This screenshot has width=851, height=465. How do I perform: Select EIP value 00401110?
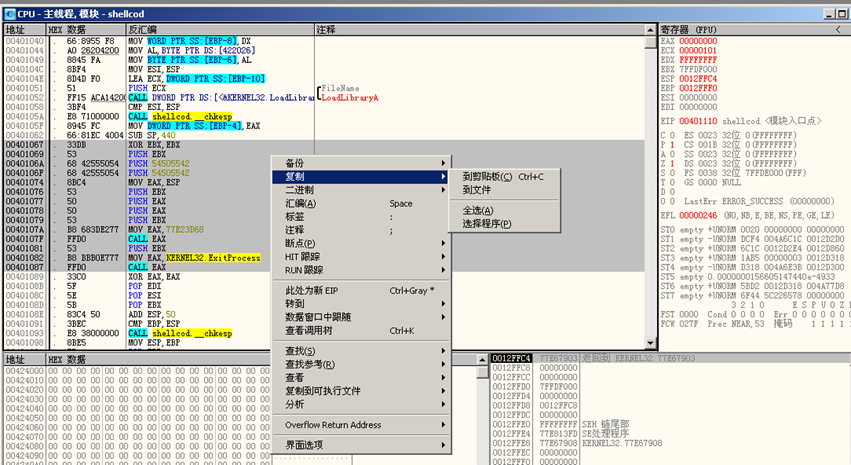click(x=698, y=121)
